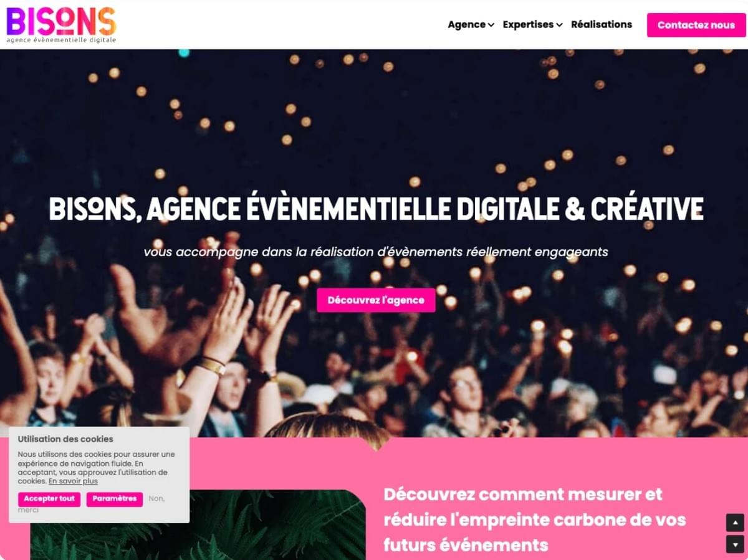Click the carbon footprint article heading

pos(535,520)
